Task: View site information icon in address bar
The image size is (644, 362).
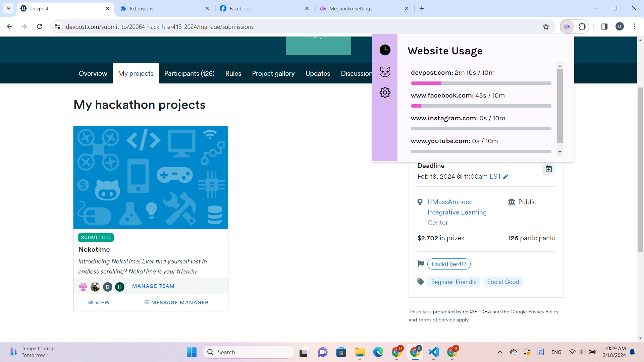Action: point(57,26)
